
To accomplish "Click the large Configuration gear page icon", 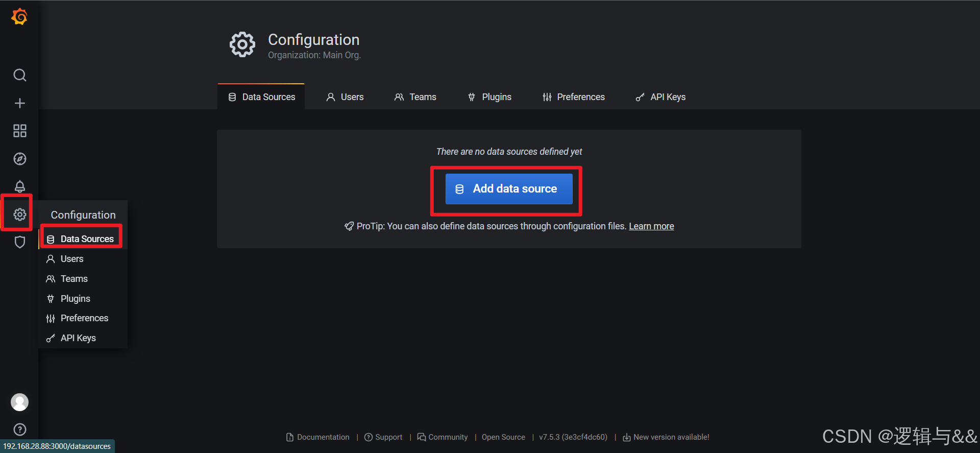I will coord(242,45).
